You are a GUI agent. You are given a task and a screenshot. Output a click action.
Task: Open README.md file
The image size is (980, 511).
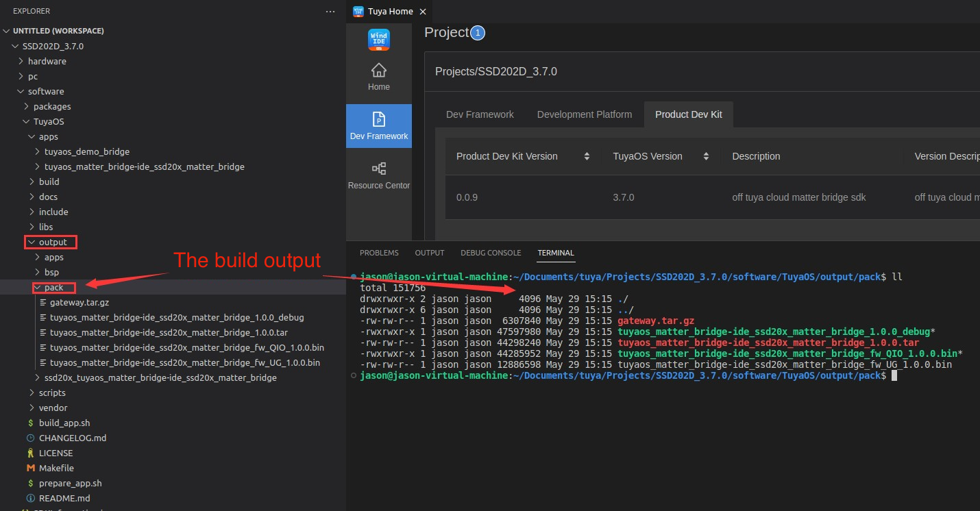pyautogui.click(x=64, y=498)
